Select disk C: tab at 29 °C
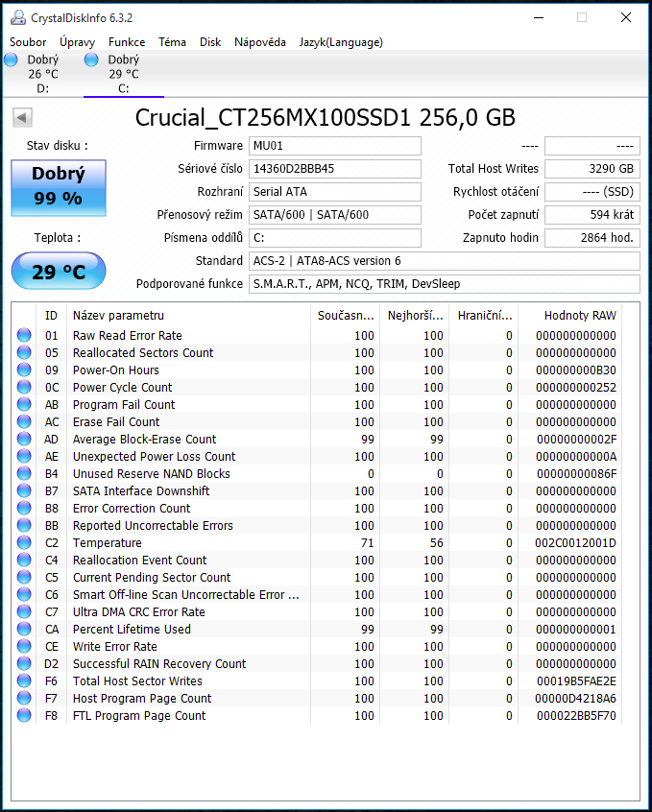Viewport: 652px width, 812px height. (x=123, y=74)
